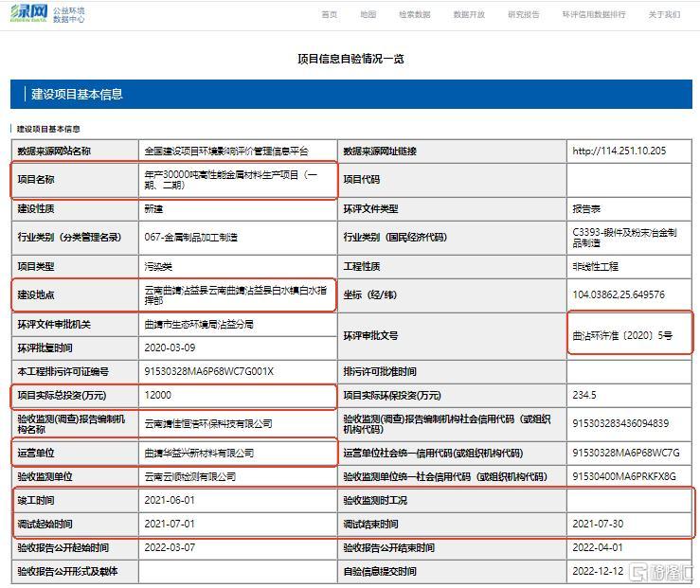This screenshot has height=588, width=700.
Task: Click the http://114.251.10.205 source URL
Action: (x=619, y=151)
